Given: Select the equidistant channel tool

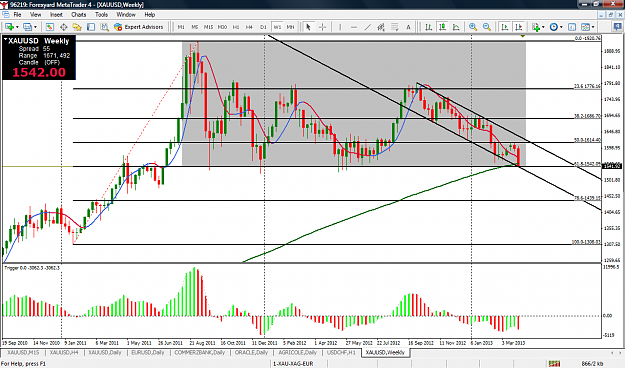Looking at the screenshot, I should (381, 27).
